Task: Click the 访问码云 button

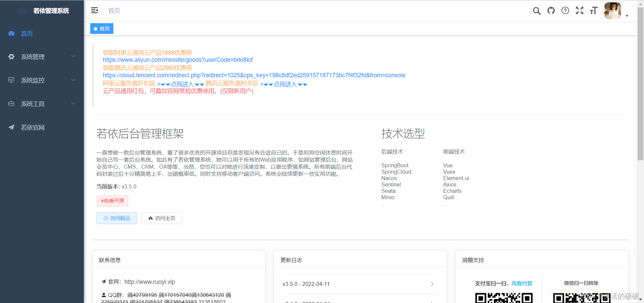Action: pos(117,218)
